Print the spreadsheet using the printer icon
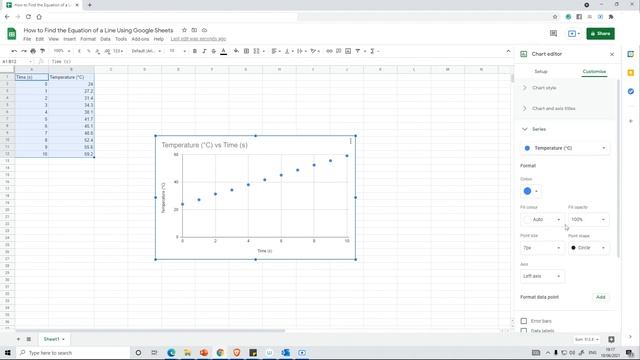 click(33, 51)
